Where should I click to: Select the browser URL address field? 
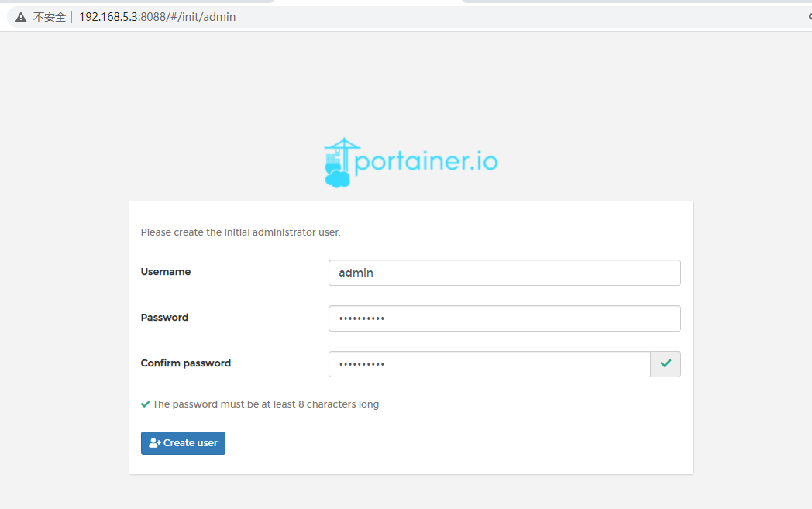[387, 17]
